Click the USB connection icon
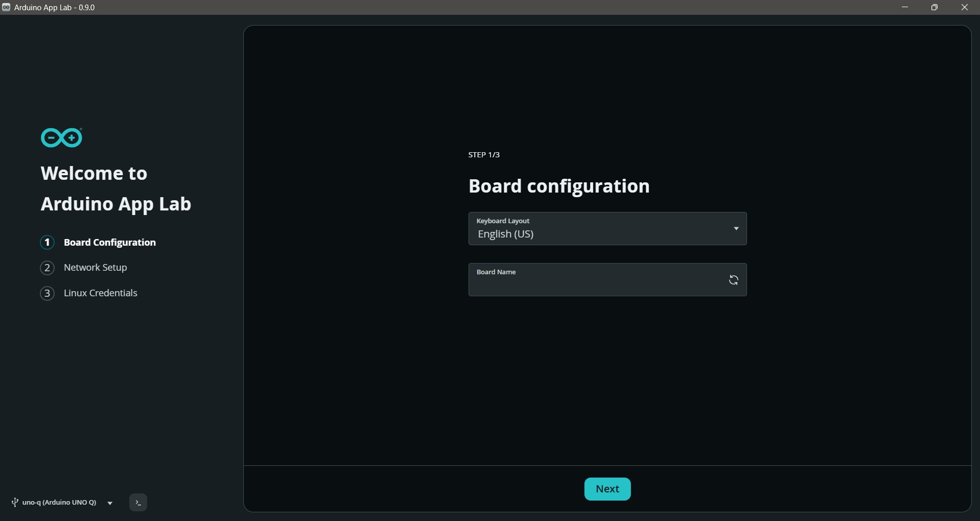Screen dimensions: 980x521 coord(15,503)
